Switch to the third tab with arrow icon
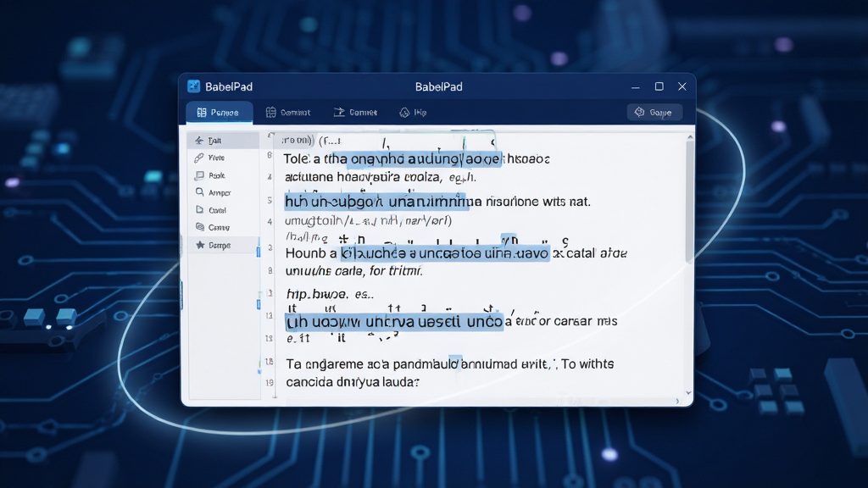868x488 pixels. click(355, 113)
